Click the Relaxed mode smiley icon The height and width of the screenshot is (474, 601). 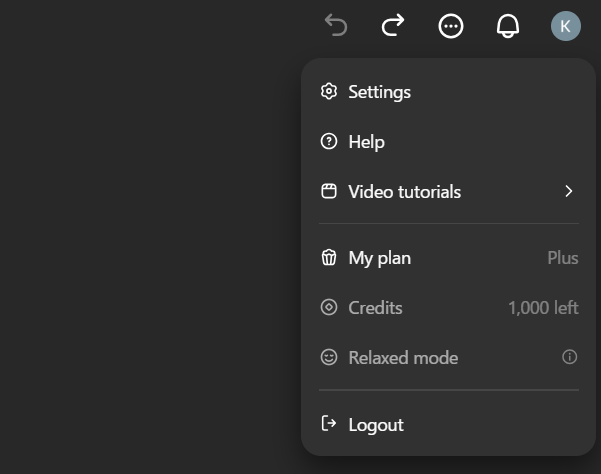pyautogui.click(x=329, y=358)
